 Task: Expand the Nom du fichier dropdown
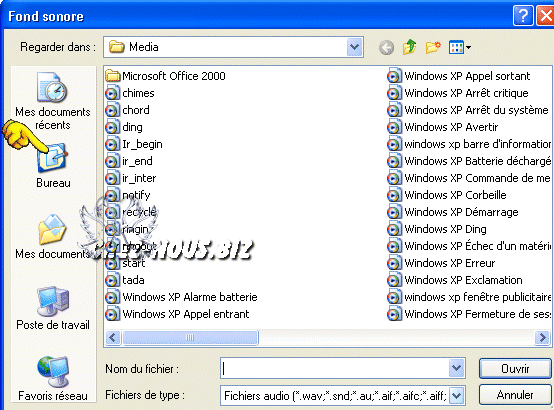coord(456,368)
